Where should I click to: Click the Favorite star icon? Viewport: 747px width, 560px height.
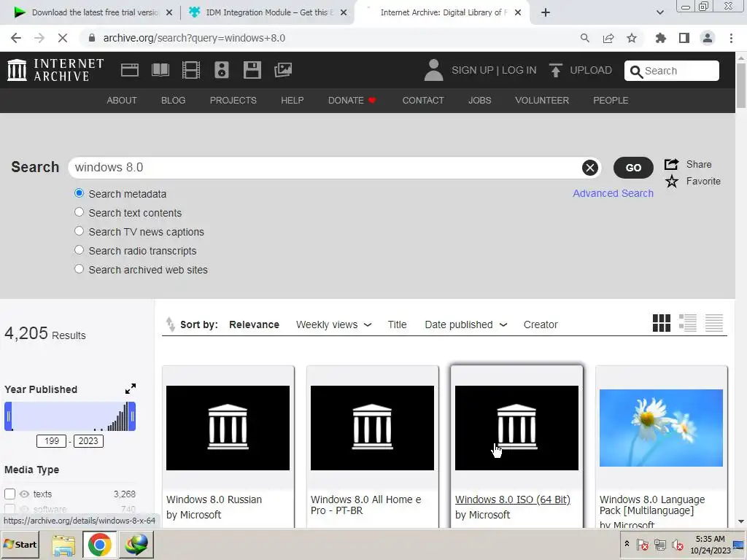click(x=672, y=182)
